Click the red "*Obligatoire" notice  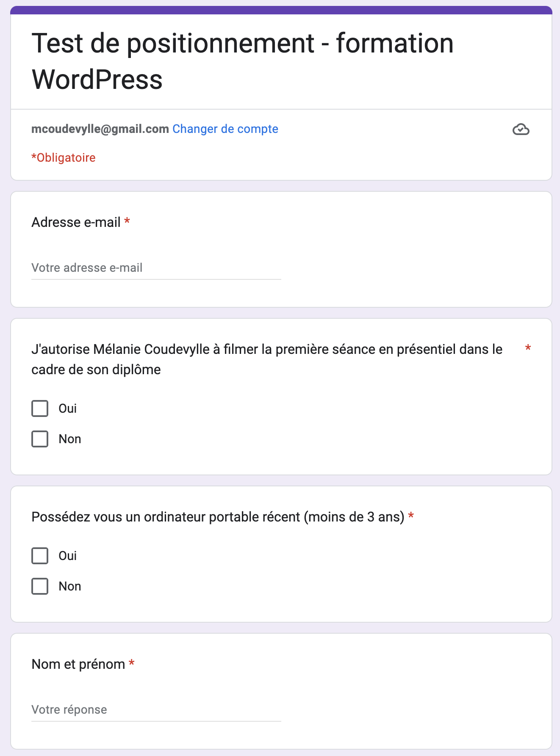click(x=64, y=158)
